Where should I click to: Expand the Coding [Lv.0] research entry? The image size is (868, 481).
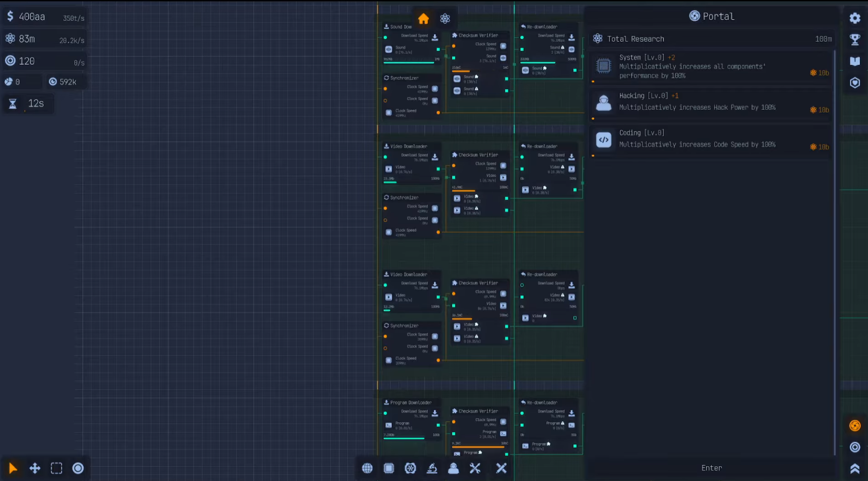pyautogui.click(x=690, y=139)
